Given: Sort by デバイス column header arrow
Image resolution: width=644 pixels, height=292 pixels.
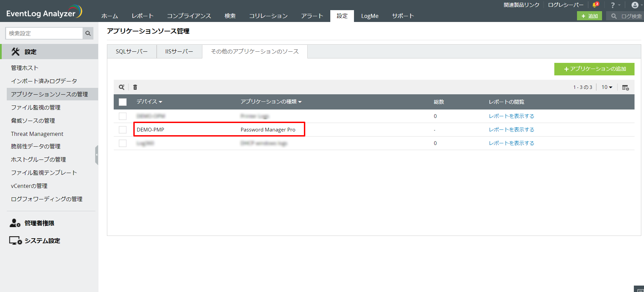Looking at the screenshot, I should pos(160,102).
